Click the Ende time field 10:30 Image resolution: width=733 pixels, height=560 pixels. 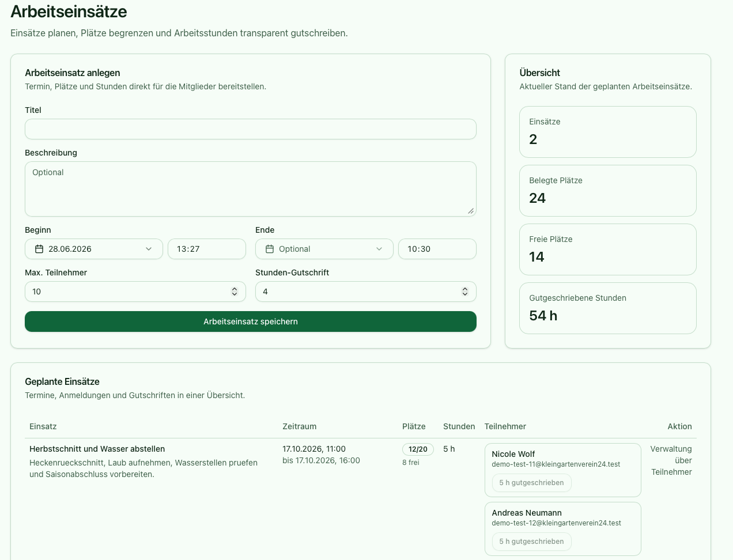[437, 249]
